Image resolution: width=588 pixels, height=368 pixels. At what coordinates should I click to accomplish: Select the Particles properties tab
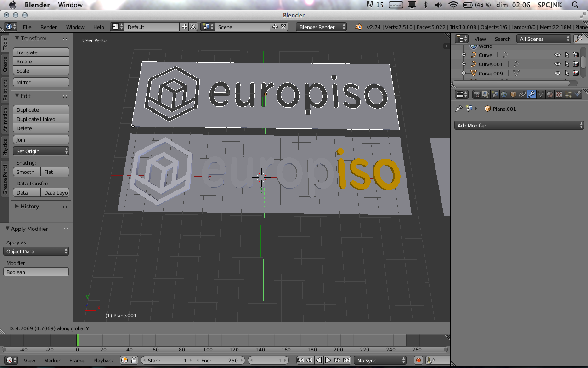(568, 94)
